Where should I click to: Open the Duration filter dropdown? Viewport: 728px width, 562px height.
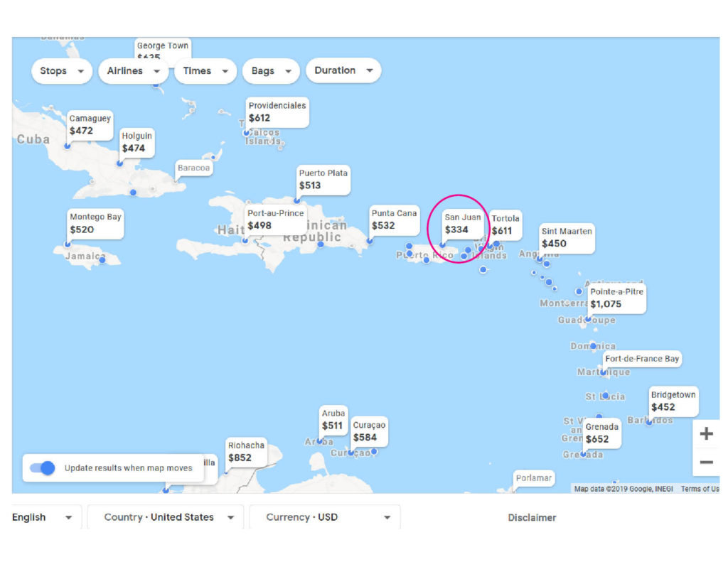tap(343, 71)
